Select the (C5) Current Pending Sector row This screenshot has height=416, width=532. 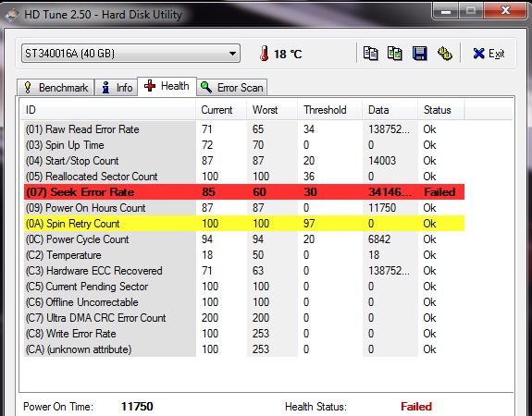(244, 287)
